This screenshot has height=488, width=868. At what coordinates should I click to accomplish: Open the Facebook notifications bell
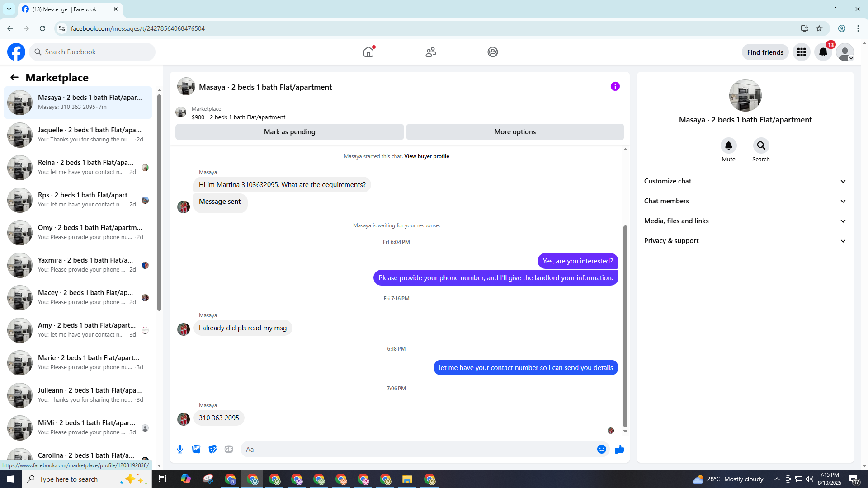pos(823,52)
